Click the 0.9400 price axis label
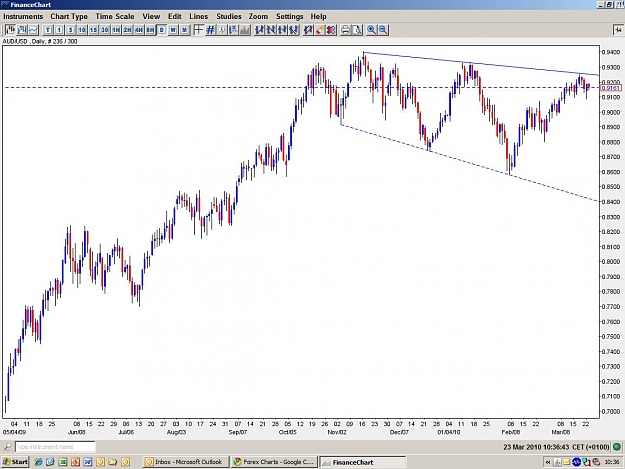 [611, 52]
